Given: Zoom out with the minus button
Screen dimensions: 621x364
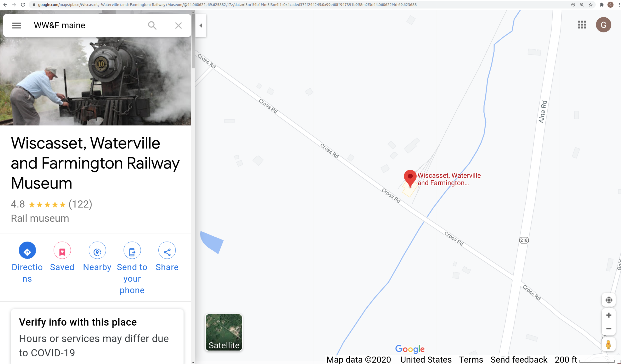Looking at the screenshot, I should 609,329.
